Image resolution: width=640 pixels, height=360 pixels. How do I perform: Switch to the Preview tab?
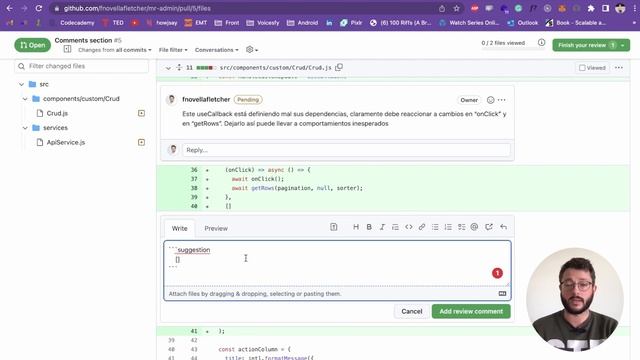click(x=216, y=229)
